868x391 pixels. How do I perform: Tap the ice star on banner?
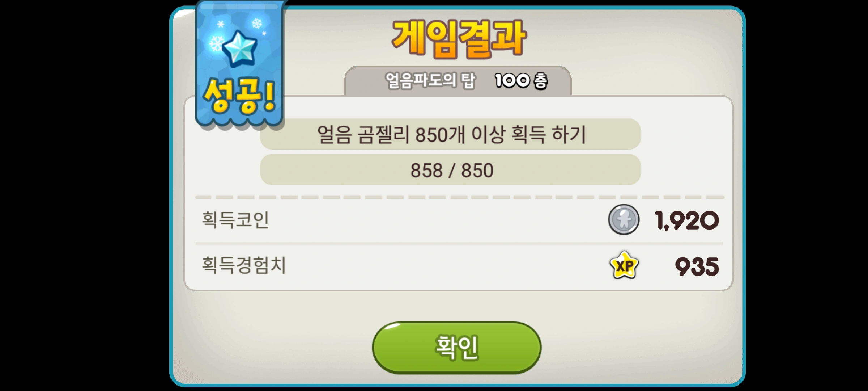coord(239,49)
